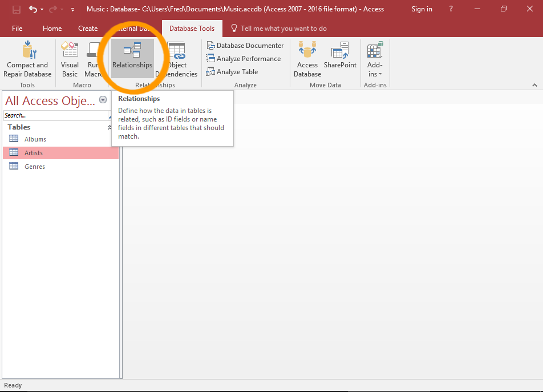Click Sign in link
543x392 pixels.
422,9
